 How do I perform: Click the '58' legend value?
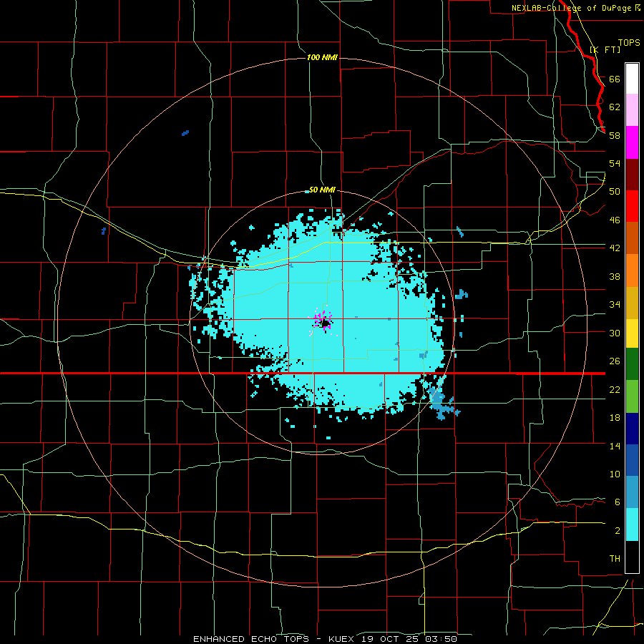coord(615,135)
